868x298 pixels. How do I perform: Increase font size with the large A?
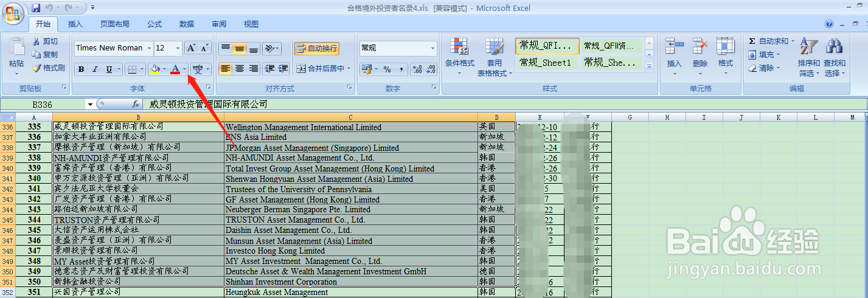tap(191, 48)
